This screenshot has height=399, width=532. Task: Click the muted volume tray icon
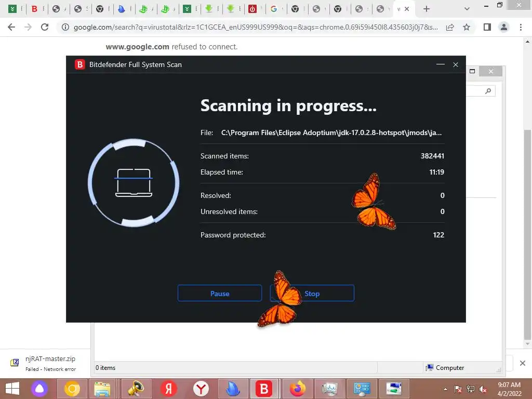pos(483,389)
